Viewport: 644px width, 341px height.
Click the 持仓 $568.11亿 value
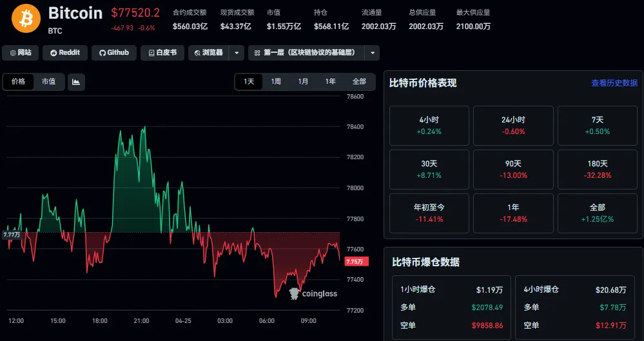(x=331, y=26)
